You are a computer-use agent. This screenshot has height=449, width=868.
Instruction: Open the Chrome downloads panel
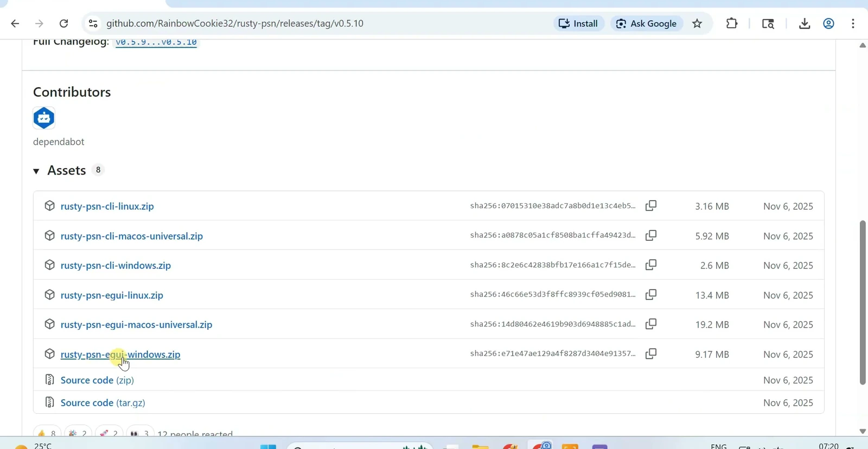pyautogui.click(x=805, y=23)
